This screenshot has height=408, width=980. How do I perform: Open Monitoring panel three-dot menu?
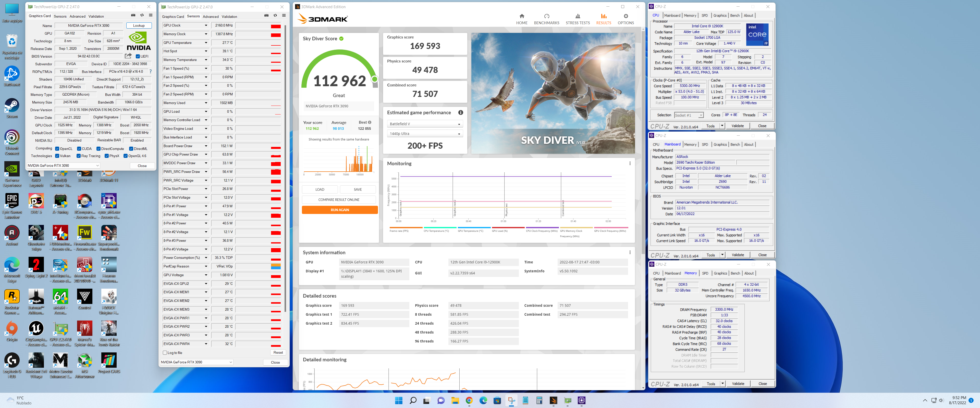pyautogui.click(x=630, y=163)
